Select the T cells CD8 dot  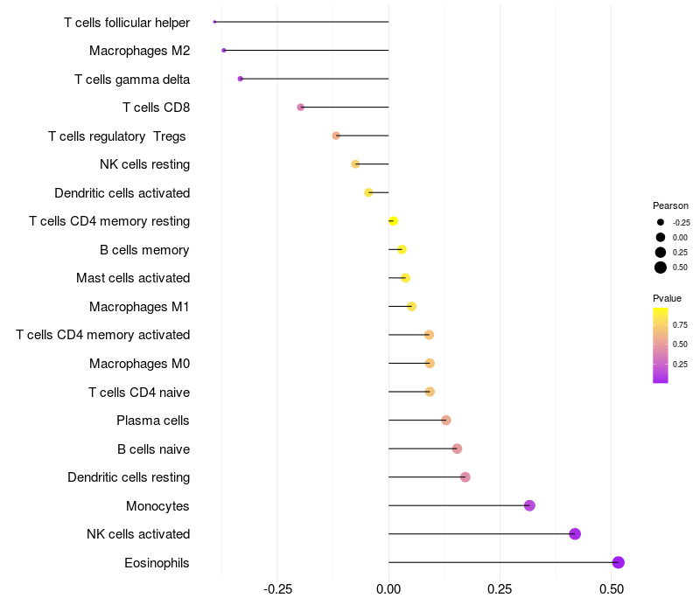click(x=300, y=107)
